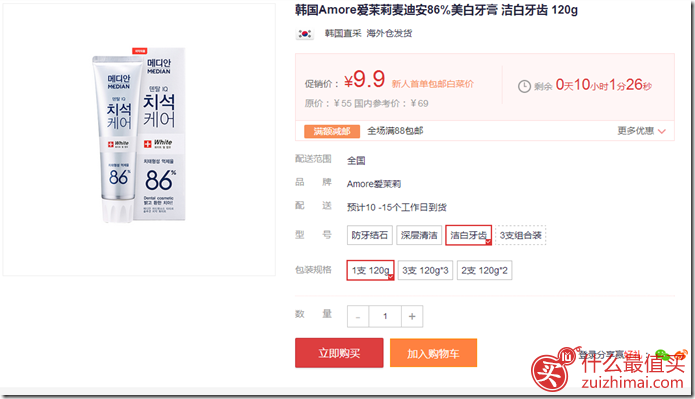Select the 洁白牙齿 model option
Viewport: 695px width, 399px height.
pyautogui.click(x=469, y=235)
